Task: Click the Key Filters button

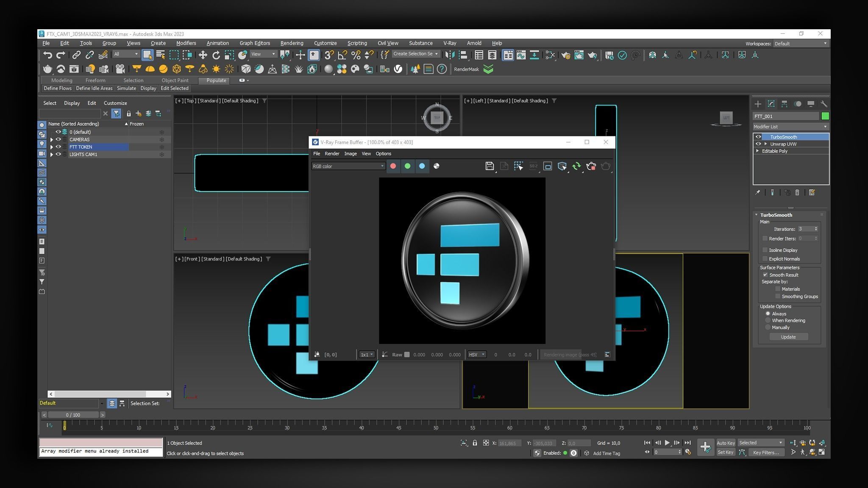Action: pyautogui.click(x=766, y=452)
